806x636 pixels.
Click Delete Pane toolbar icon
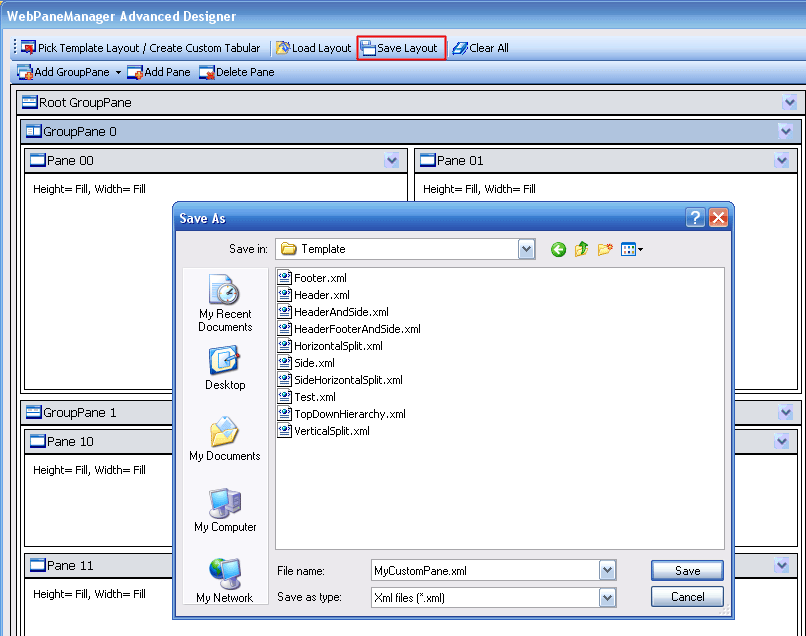click(207, 73)
